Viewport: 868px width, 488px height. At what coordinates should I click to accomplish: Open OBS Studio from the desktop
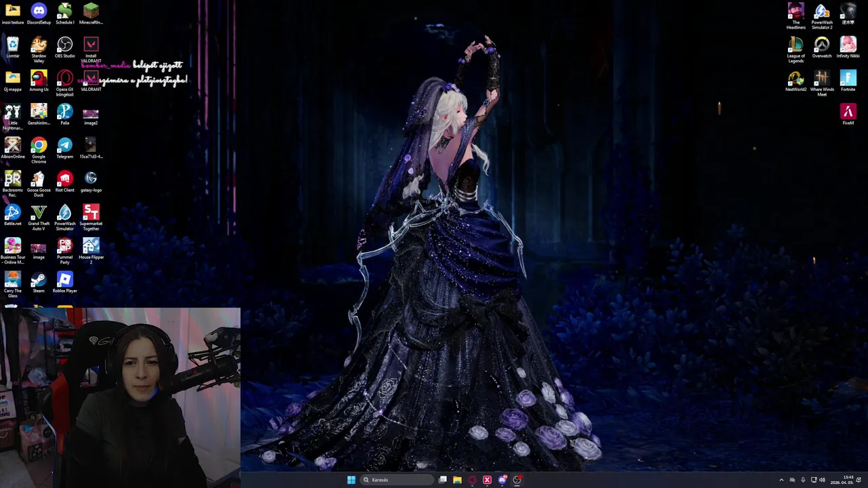tap(64, 47)
